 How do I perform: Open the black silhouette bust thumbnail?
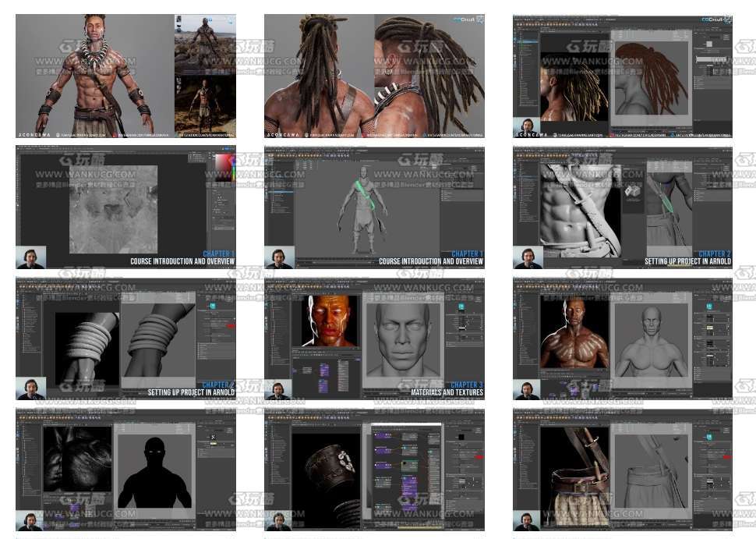point(125,470)
